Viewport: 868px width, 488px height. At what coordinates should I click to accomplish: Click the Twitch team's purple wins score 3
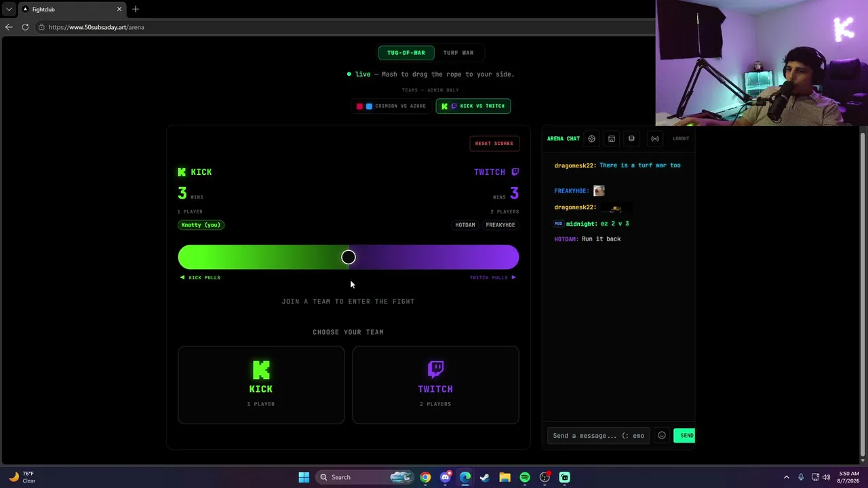pyautogui.click(x=515, y=193)
